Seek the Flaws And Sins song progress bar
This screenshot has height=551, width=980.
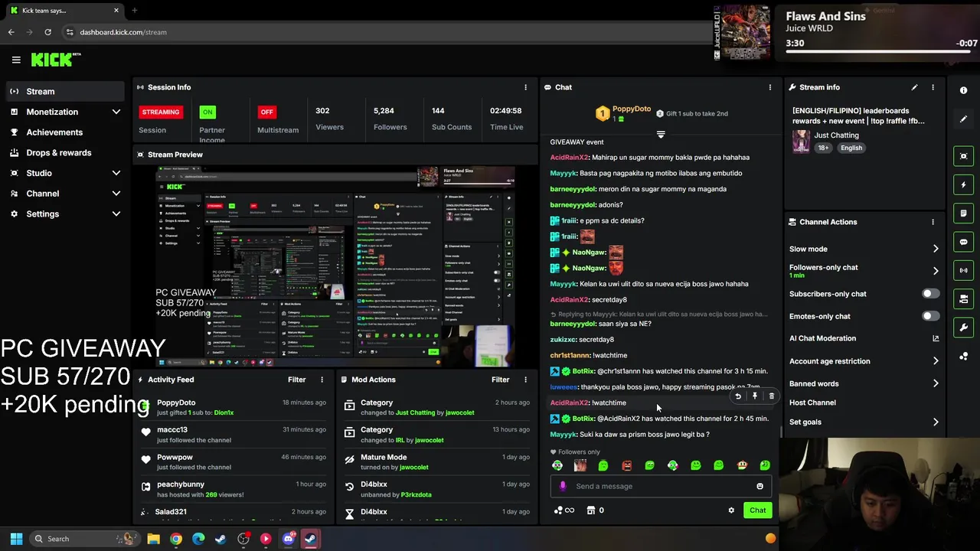(878, 51)
